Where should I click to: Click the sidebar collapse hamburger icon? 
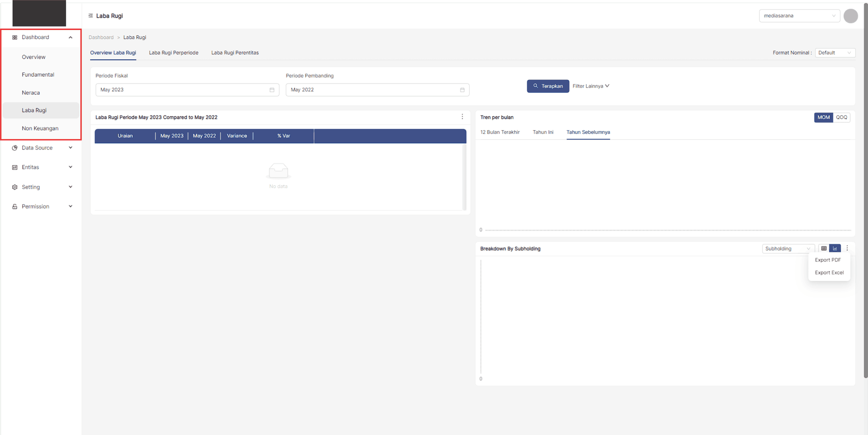pyautogui.click(x=91, y=16)
